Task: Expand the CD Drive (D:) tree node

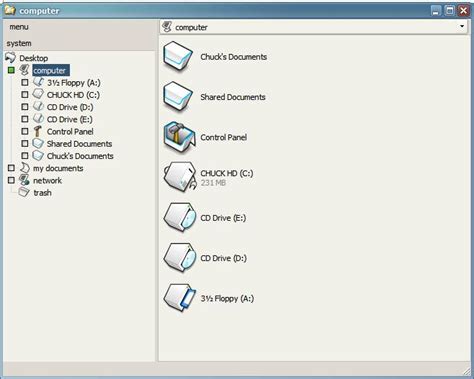Action: click(x=25, y=107)
